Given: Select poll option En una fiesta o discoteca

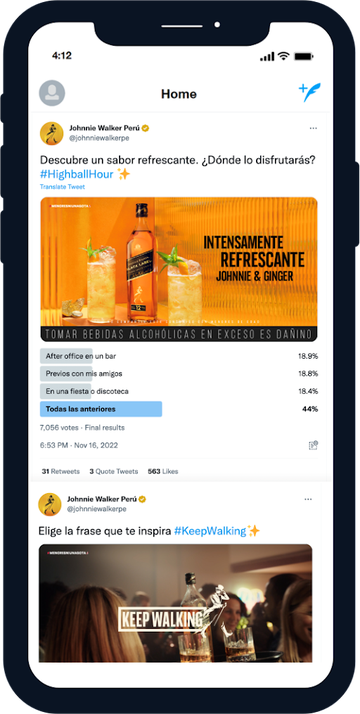Looking at the screenshot, I should (x=179, y=391).
